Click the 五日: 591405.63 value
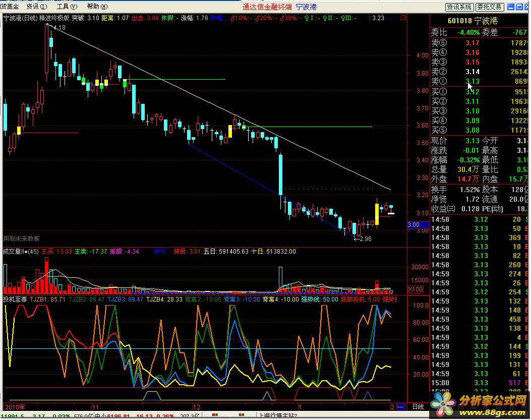This screenshot has width=531, height=420. (x=226, y=252)
